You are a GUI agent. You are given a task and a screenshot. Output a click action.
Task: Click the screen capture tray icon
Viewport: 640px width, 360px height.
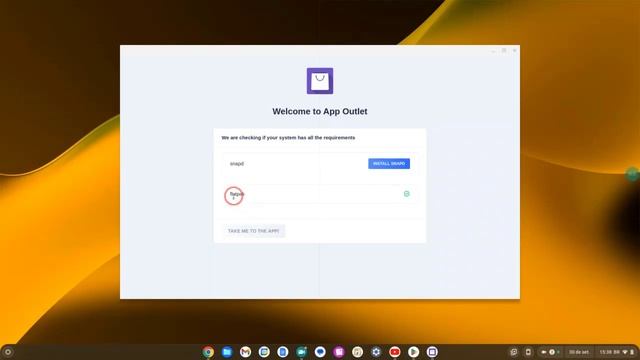coord(513,352)
